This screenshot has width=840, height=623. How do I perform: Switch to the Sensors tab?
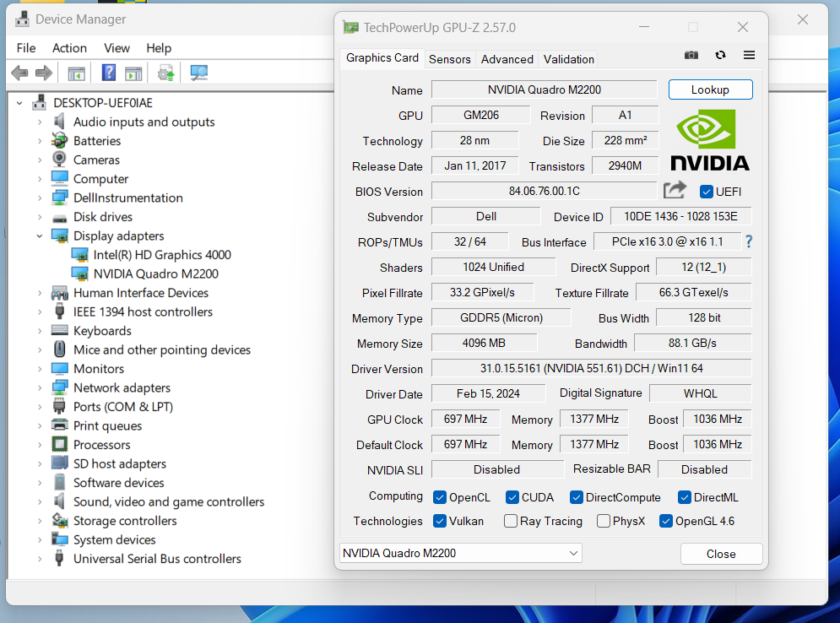pos(449,59)
